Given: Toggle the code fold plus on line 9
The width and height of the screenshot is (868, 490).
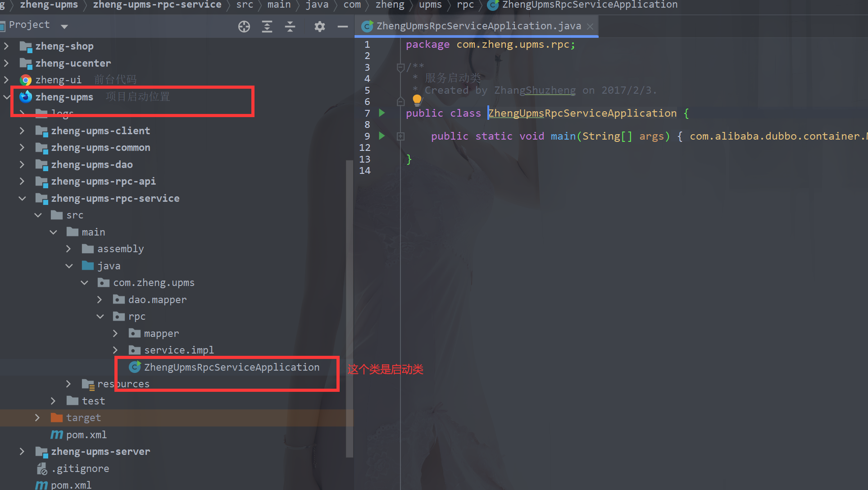Looking at the screenshot, I should click(x=400, y=136).
